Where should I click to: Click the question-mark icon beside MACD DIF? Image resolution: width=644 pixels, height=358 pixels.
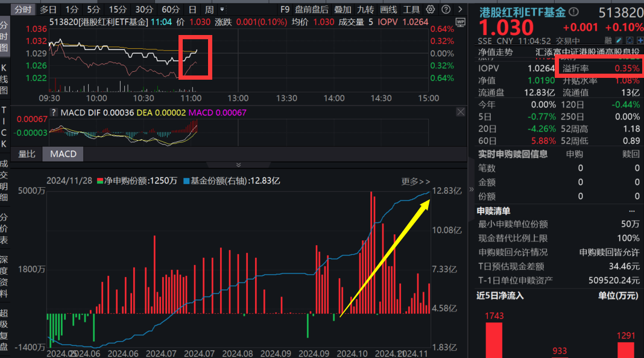54,112
